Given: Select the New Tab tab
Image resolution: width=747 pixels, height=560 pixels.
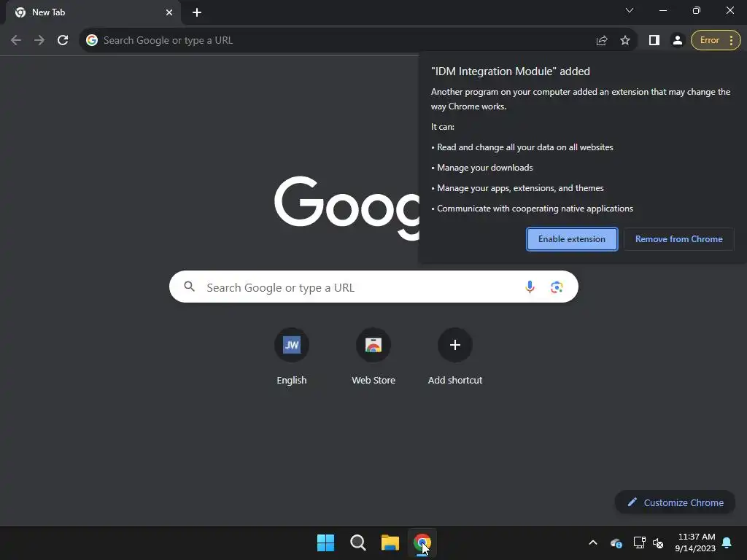Looking at the screenshot, I should click(x=93, y=12).
